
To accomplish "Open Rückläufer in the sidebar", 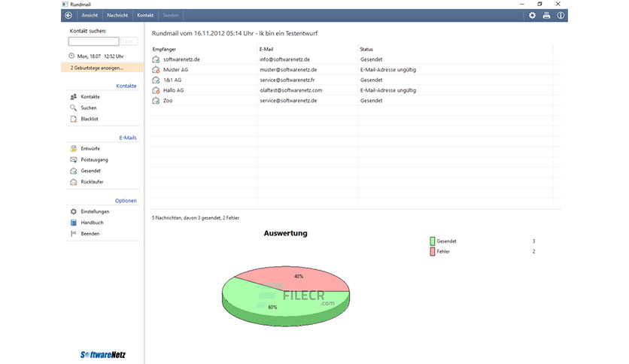I will (93, 182).
